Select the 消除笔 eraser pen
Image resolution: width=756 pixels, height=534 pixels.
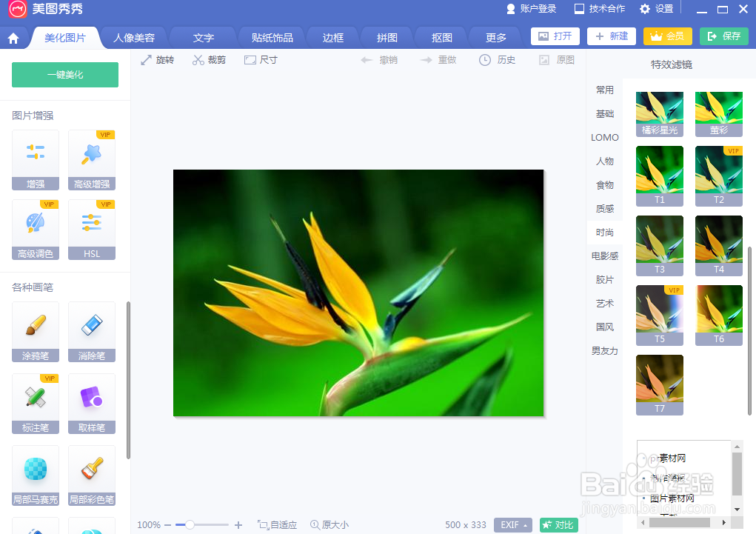[x=92, y=332]
